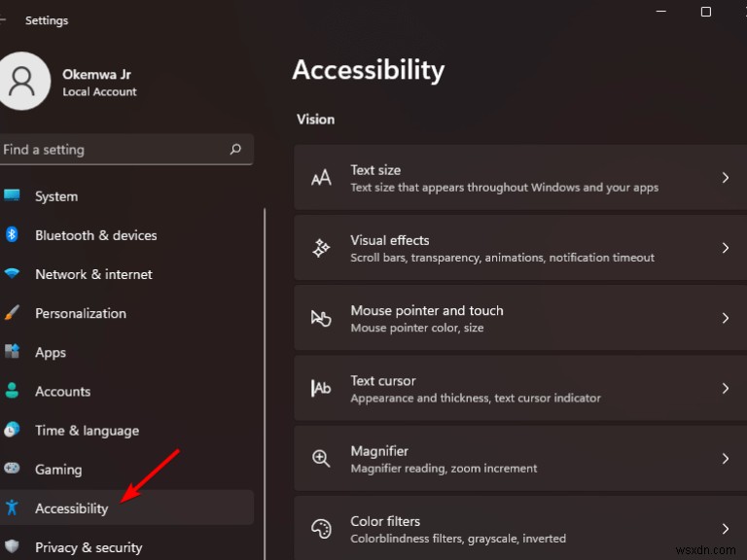747x560 pixels.
Task: Click 'Scroll bars, transparency, animations' description text
Action: coord(502,258)
